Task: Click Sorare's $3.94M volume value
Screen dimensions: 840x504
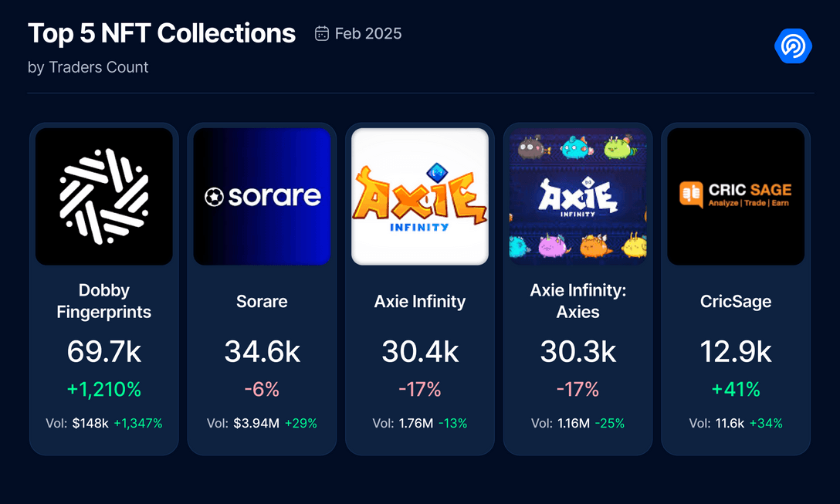Action: point(256,423)
